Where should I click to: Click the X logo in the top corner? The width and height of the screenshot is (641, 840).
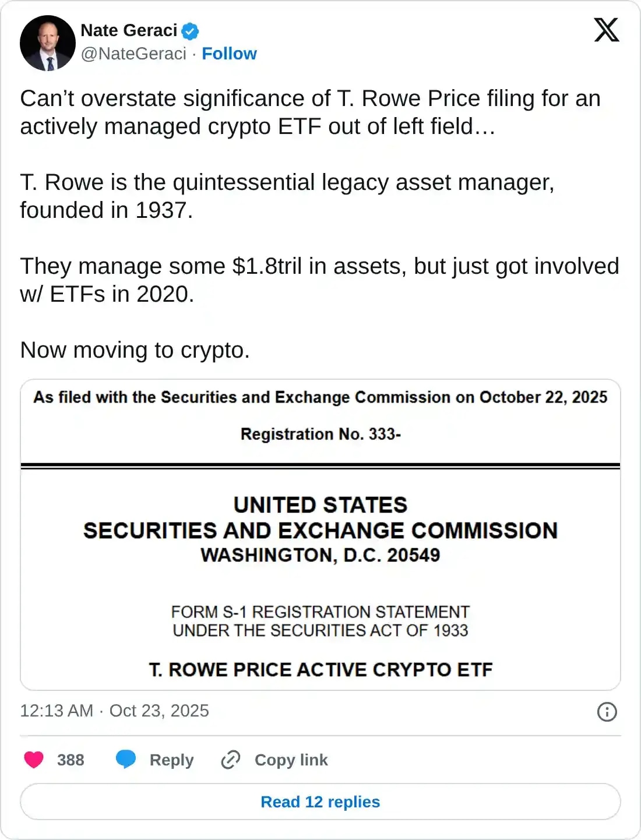(606, 30)
